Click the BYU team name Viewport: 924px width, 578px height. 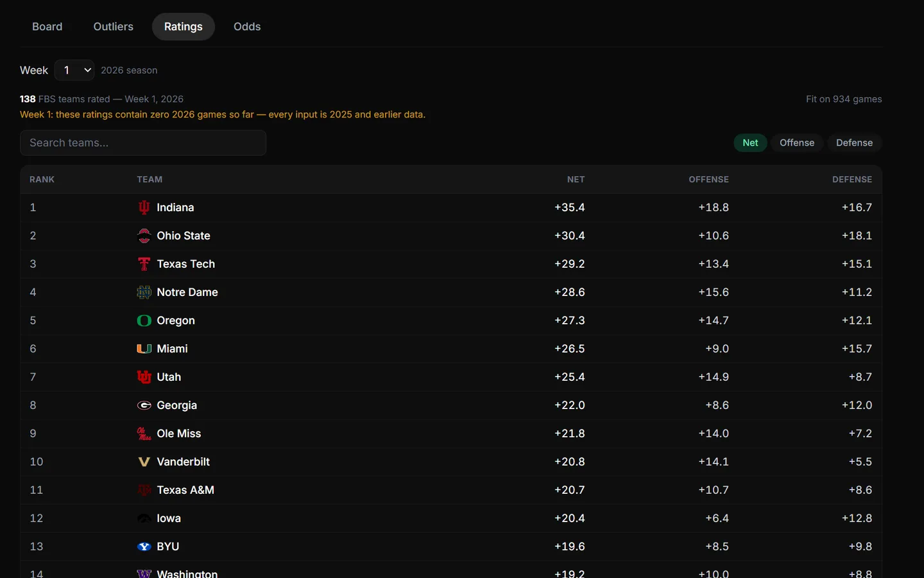coord(168,547)
